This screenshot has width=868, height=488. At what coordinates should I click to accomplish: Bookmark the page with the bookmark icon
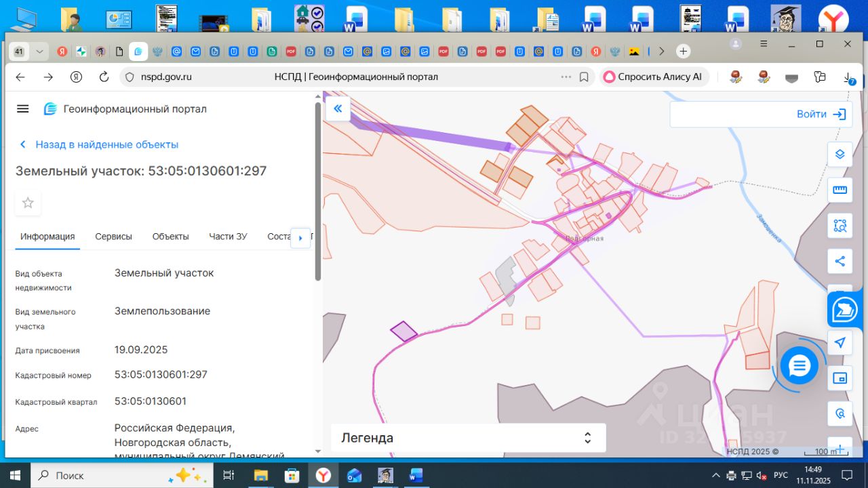click(584, 77)
